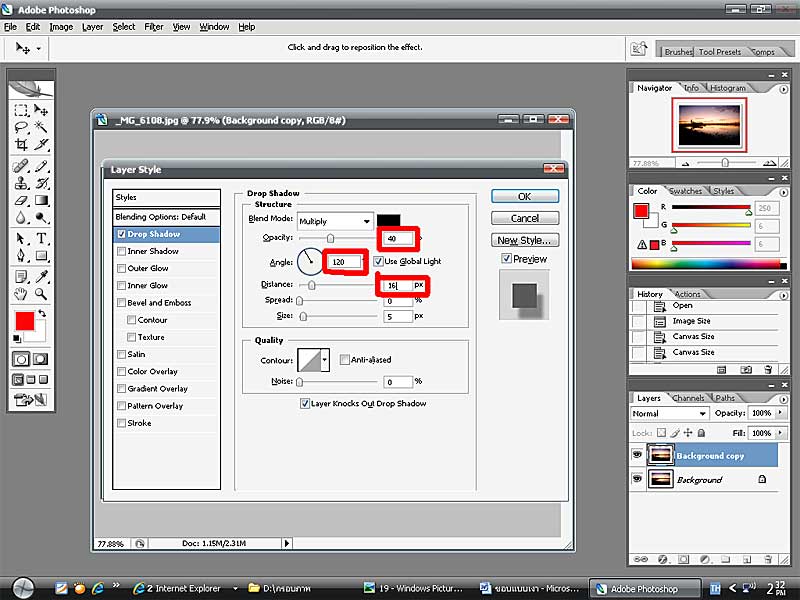
Task: Open the Blend Mode Multiply dropdown
Action: coord(335,221)
